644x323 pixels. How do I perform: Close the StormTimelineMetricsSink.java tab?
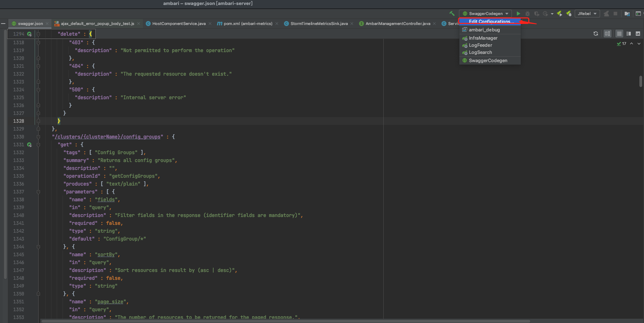[x=352, y=24]
